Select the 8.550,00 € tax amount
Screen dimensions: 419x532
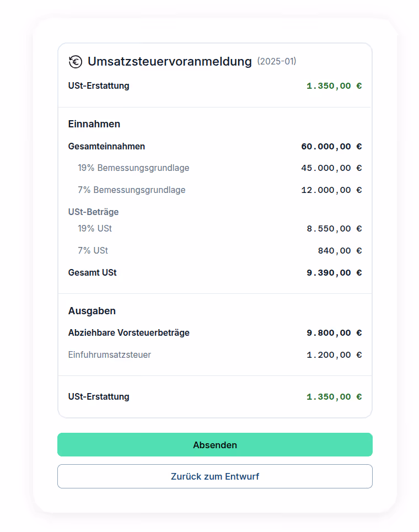coord(334,229)
